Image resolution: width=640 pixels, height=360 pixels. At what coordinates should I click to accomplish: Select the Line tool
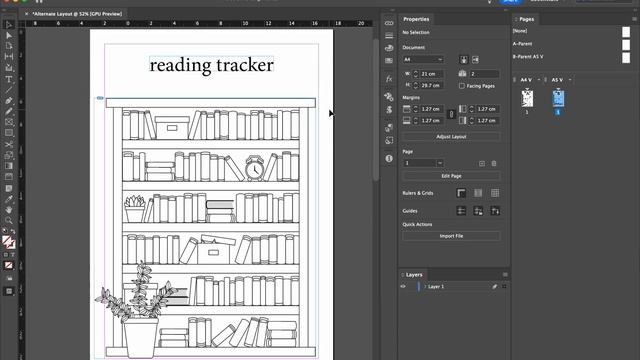click(x=9, y=90)
